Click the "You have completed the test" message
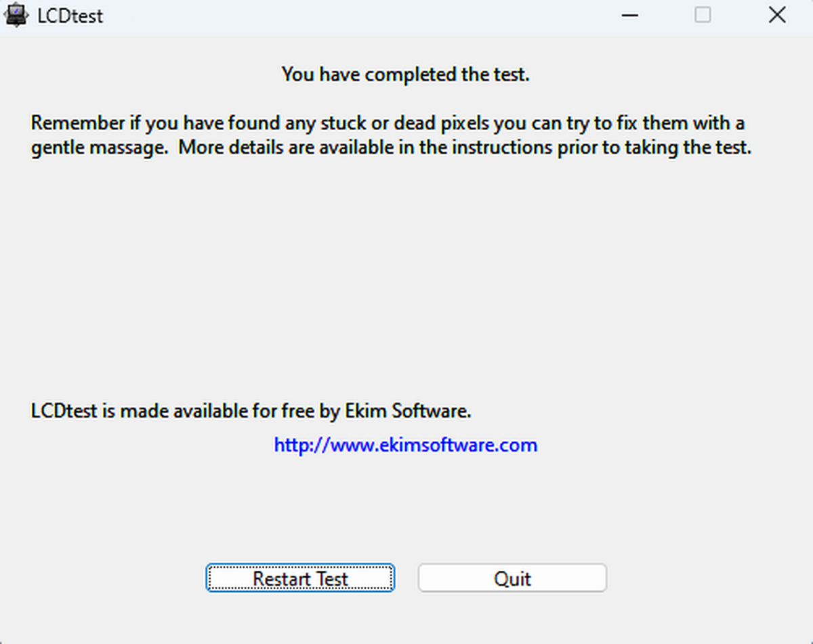This screenshot has height=644, width=813. (405, 74)
